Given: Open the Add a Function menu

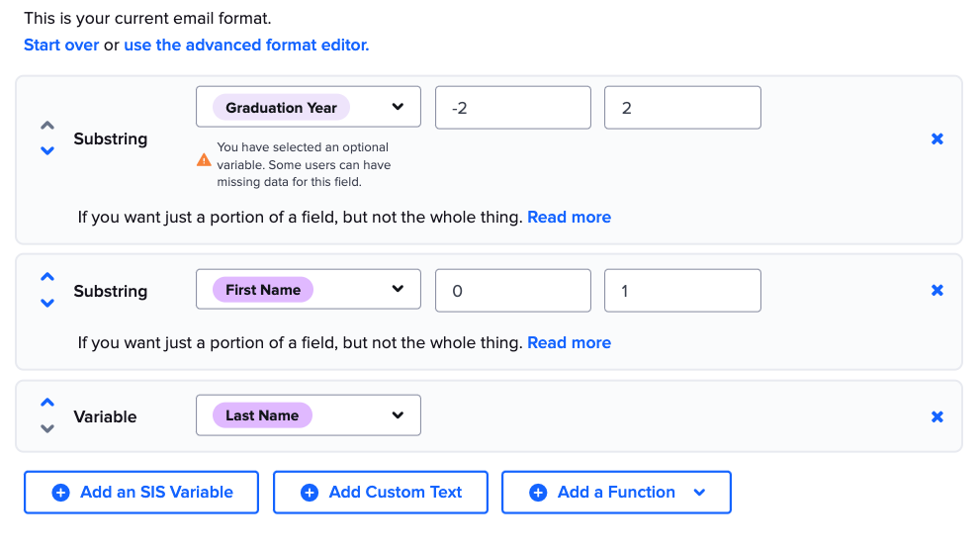Looking at the screenshot, I should click(x=616, y=493).
